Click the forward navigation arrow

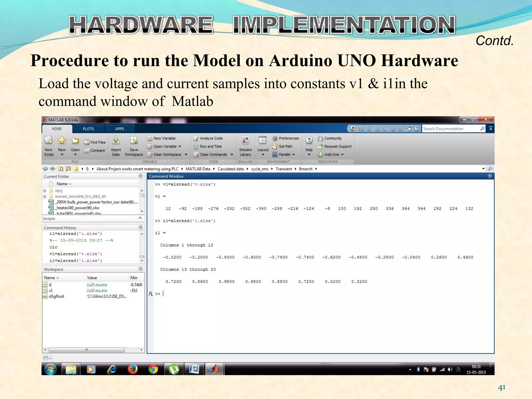coord(53,169)
